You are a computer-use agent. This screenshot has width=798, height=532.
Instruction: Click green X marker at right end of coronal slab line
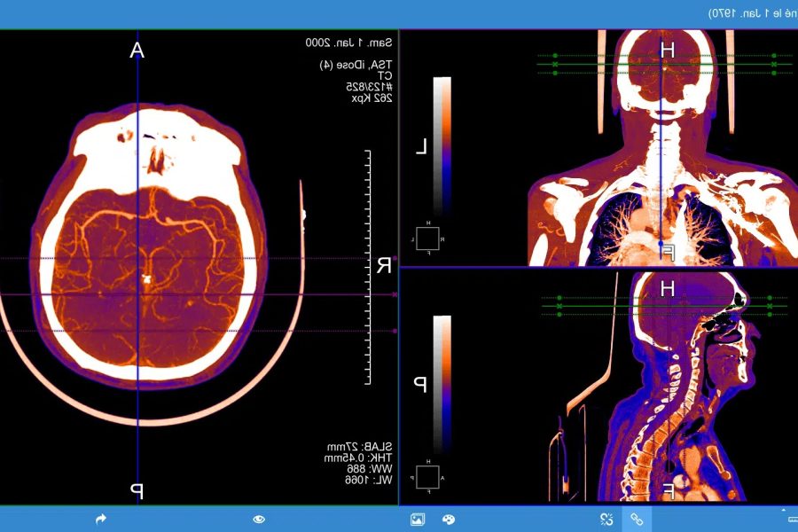point(774,64)
